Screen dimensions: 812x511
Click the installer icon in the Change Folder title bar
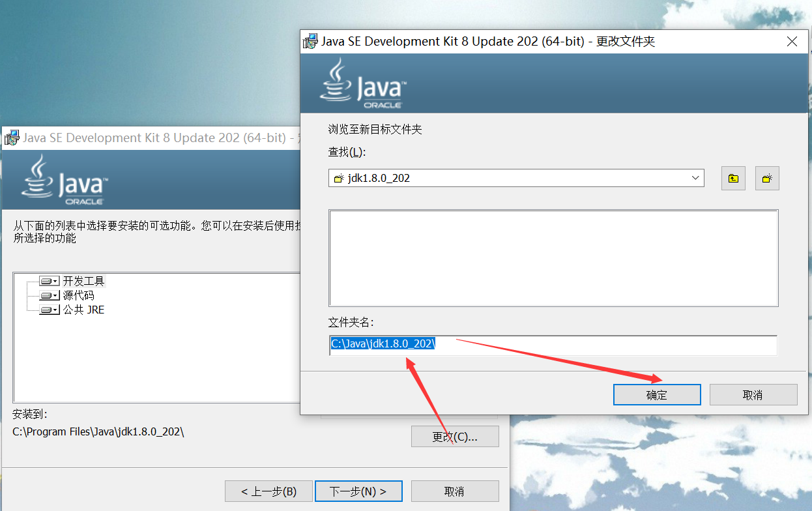311,42
